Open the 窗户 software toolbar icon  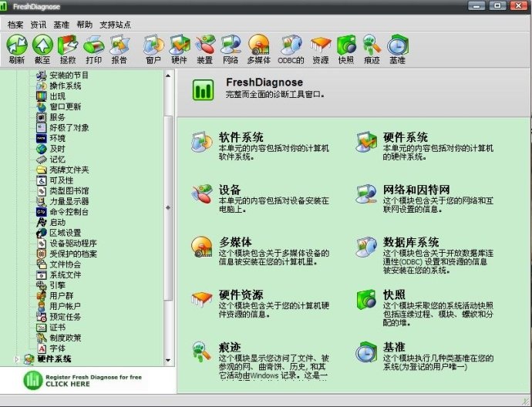click(153, 45)
